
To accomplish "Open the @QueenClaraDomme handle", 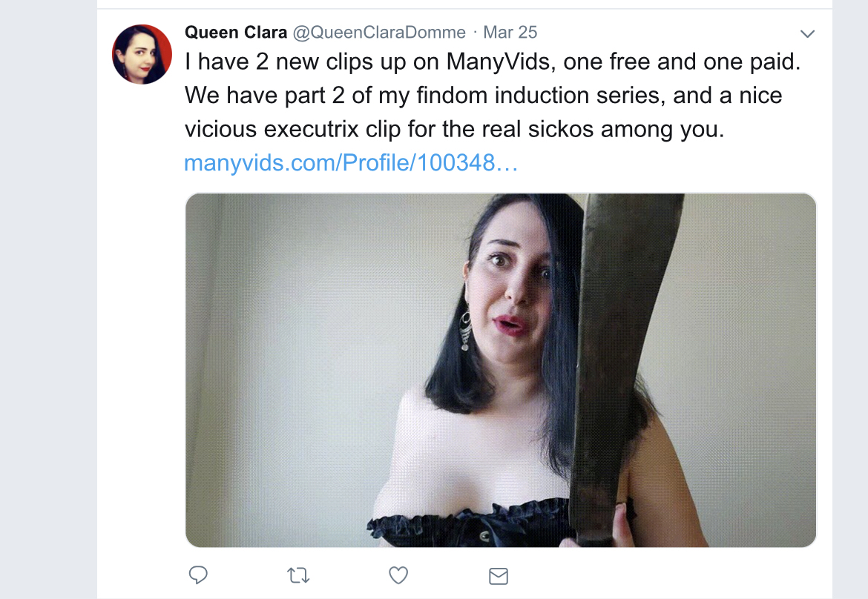I will 378,32.
